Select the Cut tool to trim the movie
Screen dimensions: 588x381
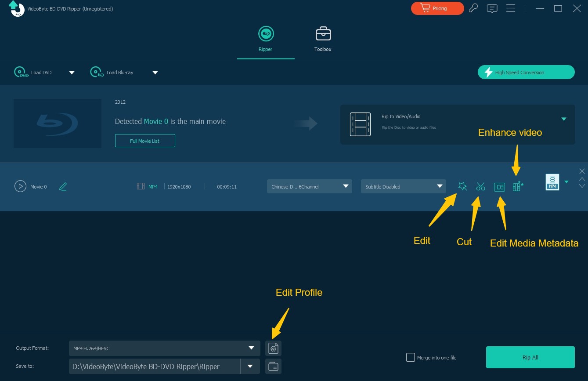click(x=481, y=186)
